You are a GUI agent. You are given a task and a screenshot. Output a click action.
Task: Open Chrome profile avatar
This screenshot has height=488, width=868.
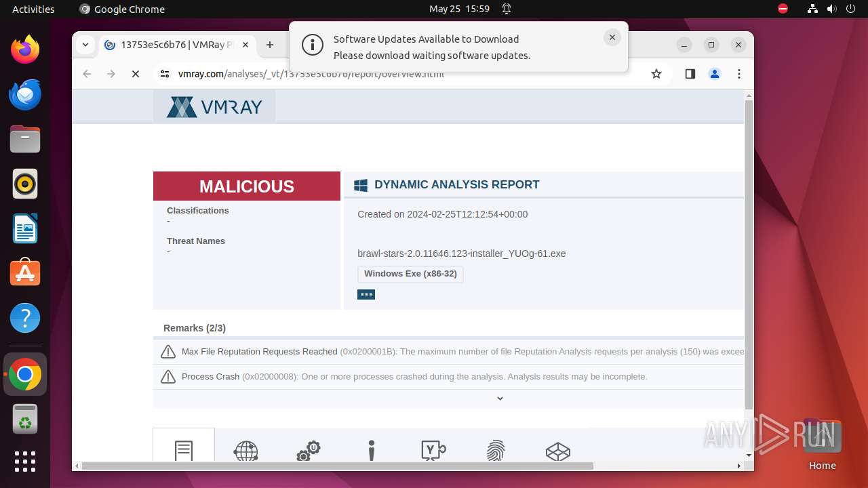tap(714, 74)
